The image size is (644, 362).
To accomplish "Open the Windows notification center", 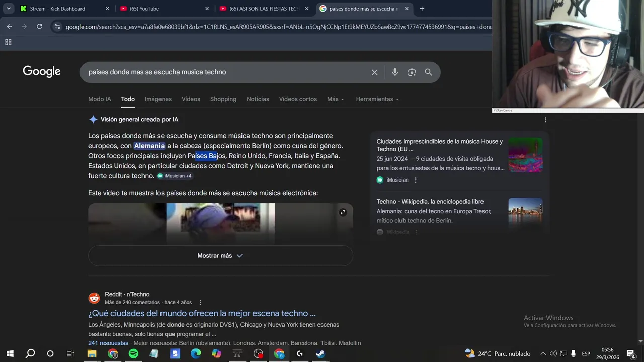I will [631, 354].
